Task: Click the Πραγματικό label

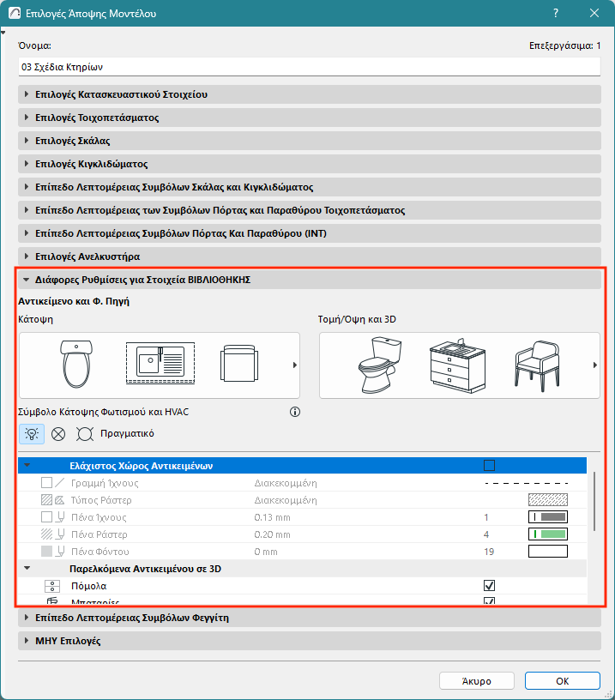Action: click(x=127, y=433)
